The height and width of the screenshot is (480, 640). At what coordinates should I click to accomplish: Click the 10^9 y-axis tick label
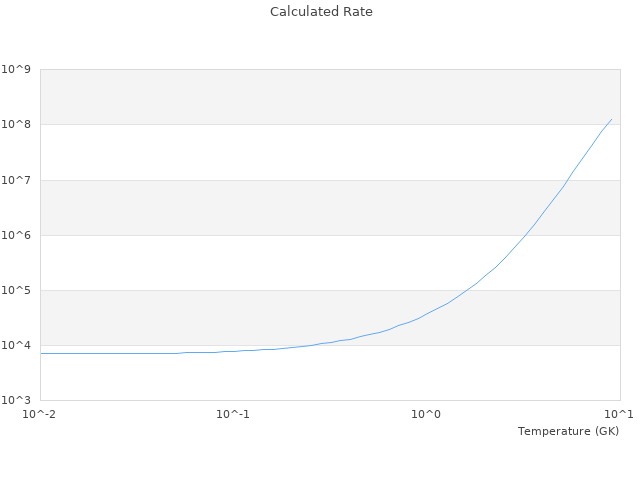tap(16, 70)
